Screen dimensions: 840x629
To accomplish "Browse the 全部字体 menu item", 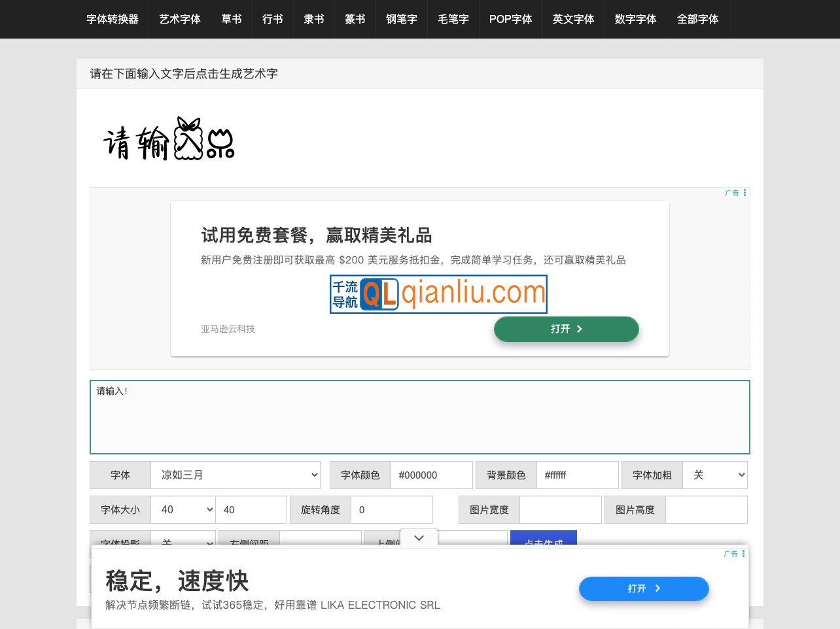I will [697, 19].
